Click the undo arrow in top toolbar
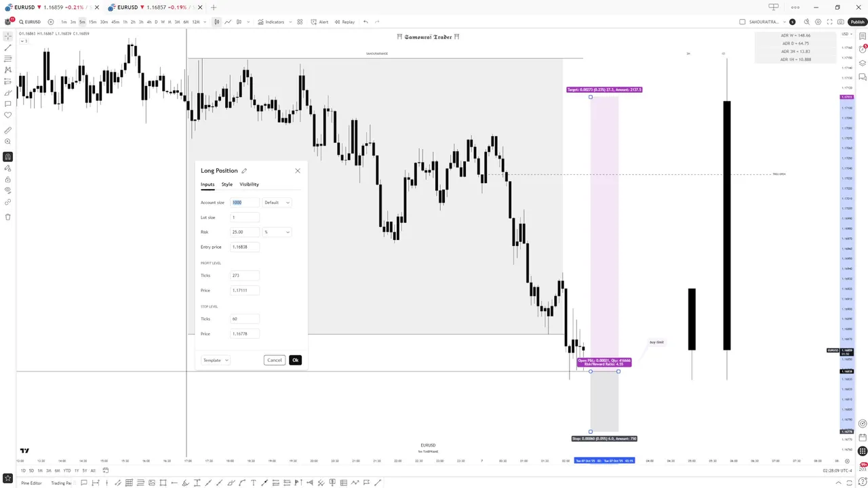 [x=366, y=22]
